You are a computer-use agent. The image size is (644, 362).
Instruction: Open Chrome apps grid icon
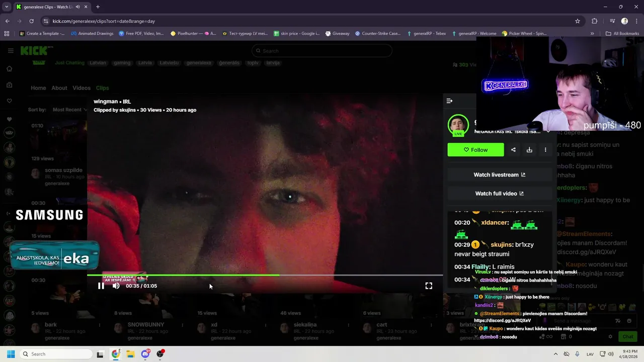pos(7,34)
